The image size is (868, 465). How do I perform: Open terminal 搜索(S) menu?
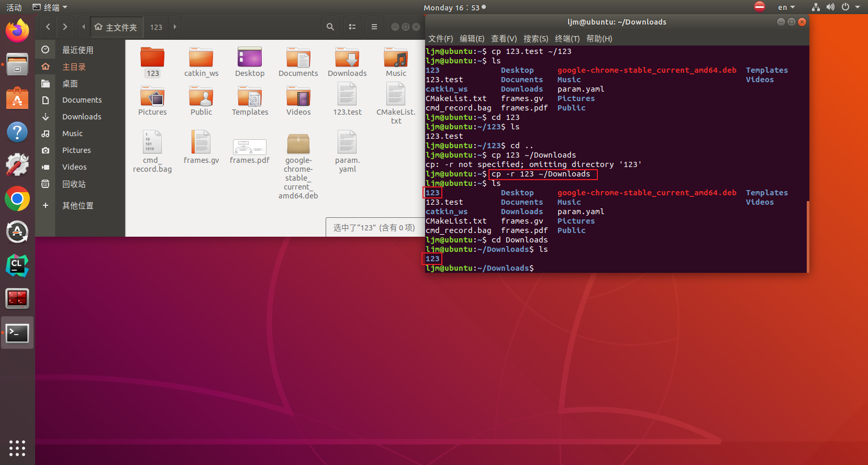point(536,38)
